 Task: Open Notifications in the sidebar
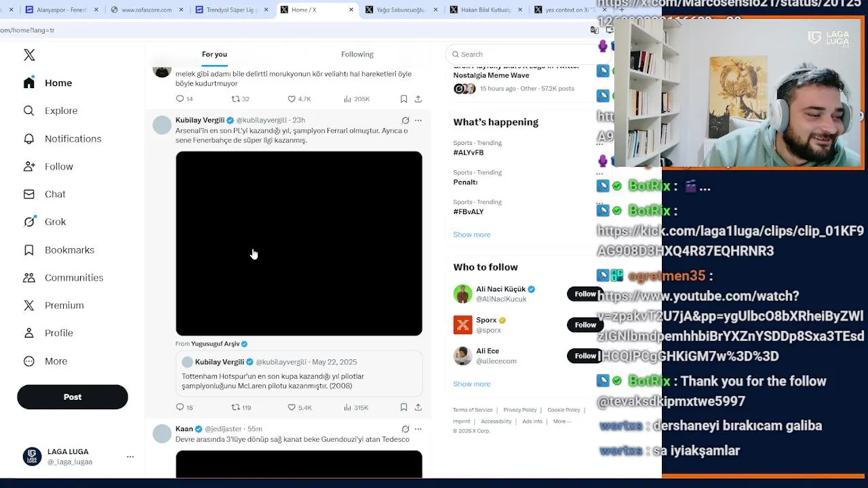[x=62, y=138]
